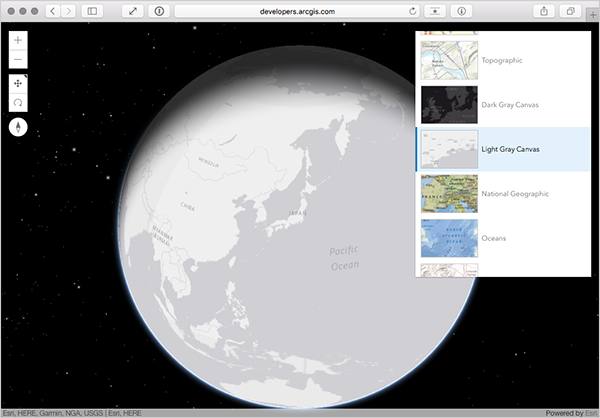The image size is (600, 418).
Task: Open the Safari share menu
Action: coord(544,11)
